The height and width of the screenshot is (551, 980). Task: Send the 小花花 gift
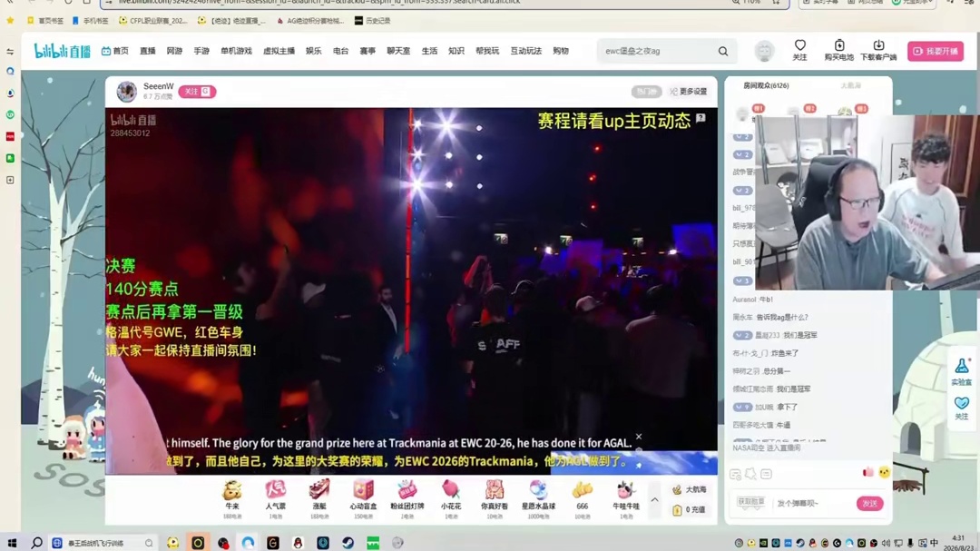click(451, 499)
